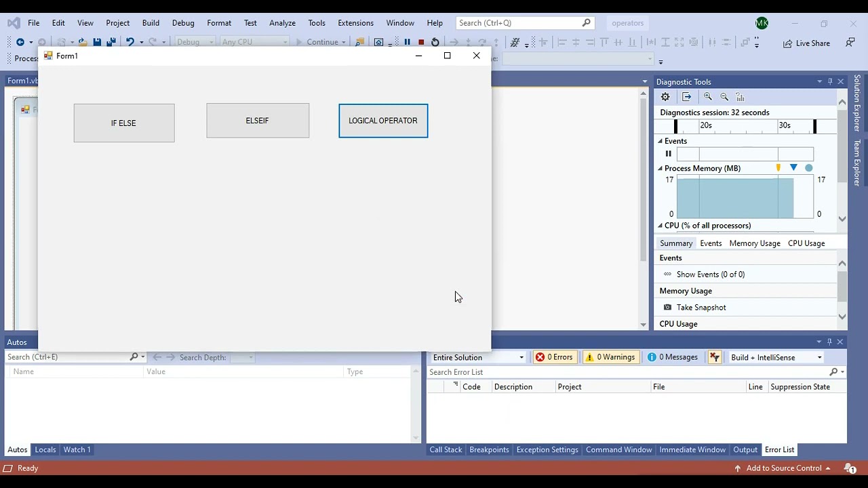Toggle the 0 Warnings filter
The width and height of the screenshot is (868, 488).
point(610,357)
